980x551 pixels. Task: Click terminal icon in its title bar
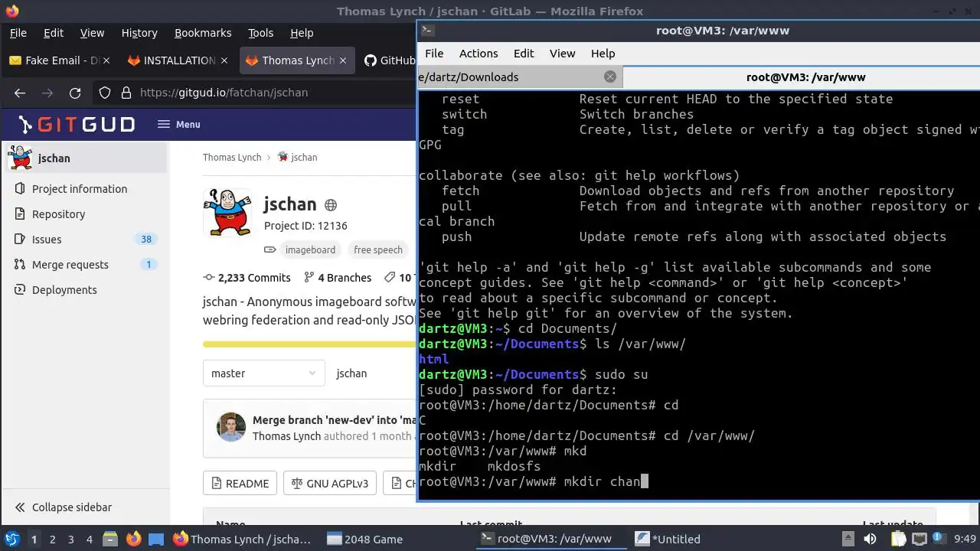pos(428,31)
